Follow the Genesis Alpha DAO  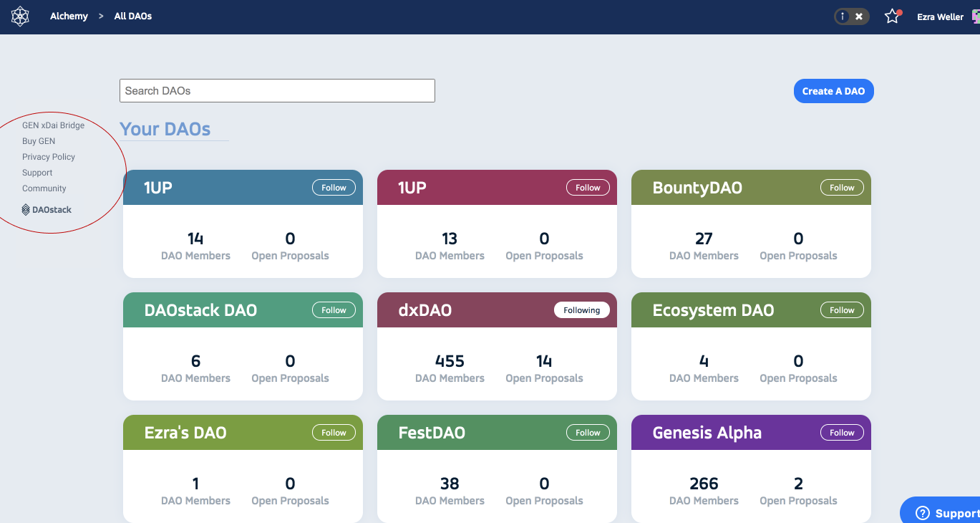tap(841, 432)
